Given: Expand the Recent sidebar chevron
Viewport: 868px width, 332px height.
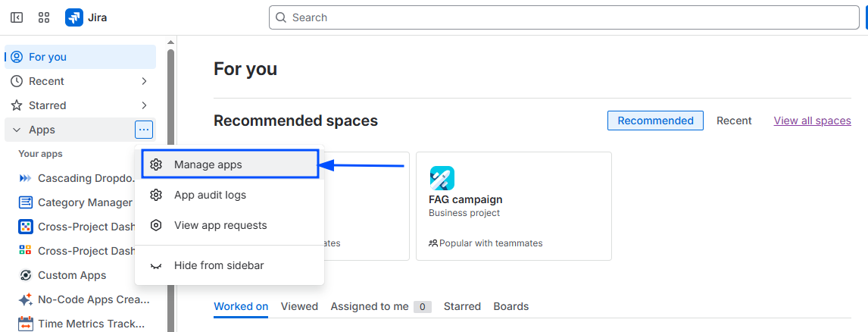Looking at the screenshot, I should click(x=144, y=81).
